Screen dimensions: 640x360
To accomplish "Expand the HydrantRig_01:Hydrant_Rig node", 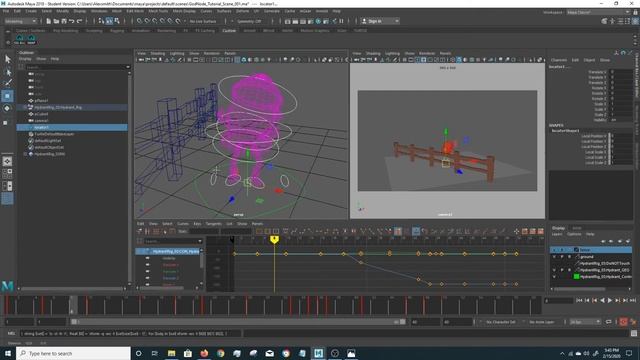I will [x=25, y=107].
